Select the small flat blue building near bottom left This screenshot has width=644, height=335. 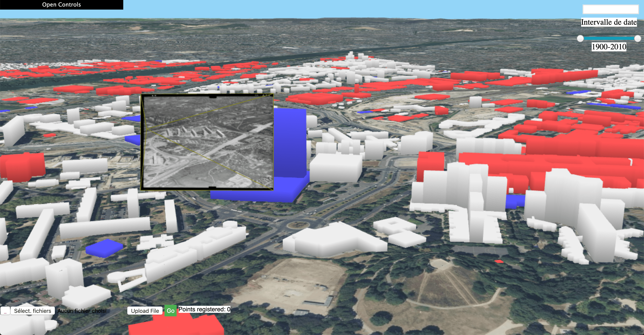(x=104, y=248)
